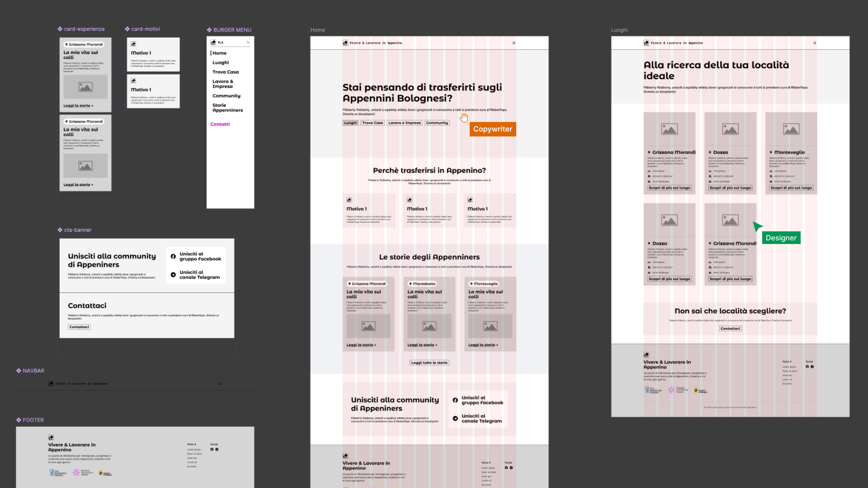This screenshot has width=868, height=488.
Task: Select the Luoghi frame title
Action: pos(619,30)
